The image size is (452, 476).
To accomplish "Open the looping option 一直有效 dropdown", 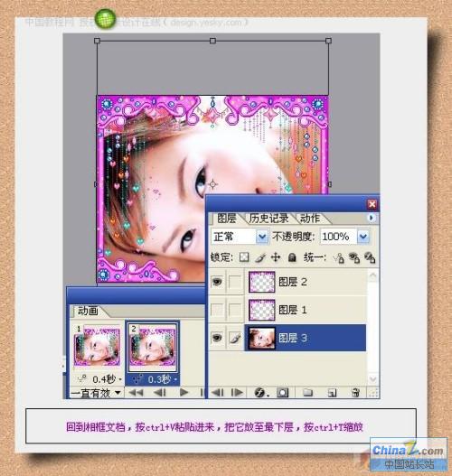I will 96,393.
